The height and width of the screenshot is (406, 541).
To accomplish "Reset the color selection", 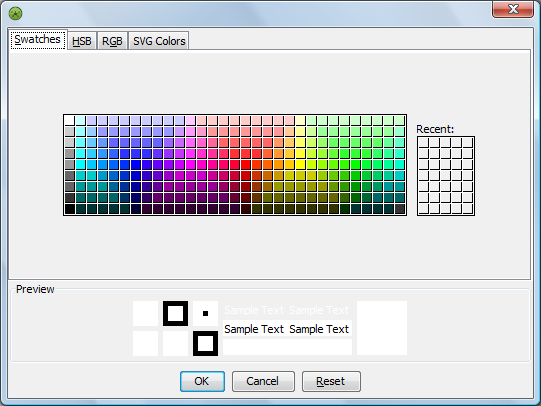I will (x=331, y=381).
